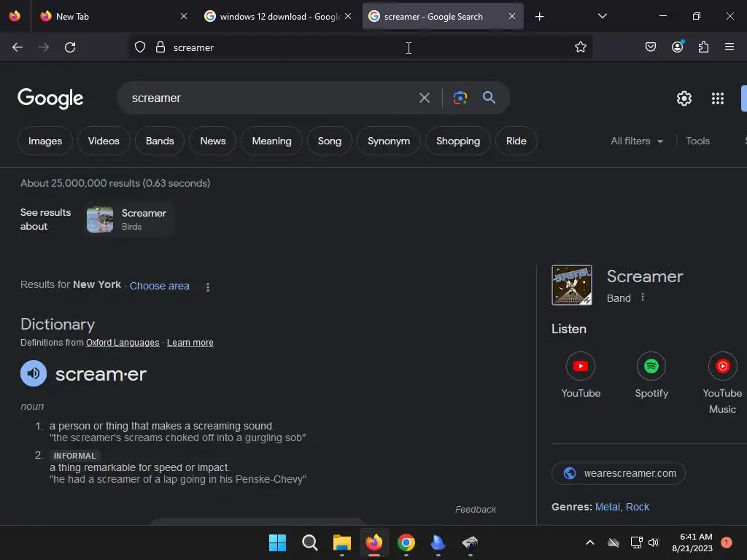747x560 pixels.
Task: Select the Ride filter
Action: click(516, 141)
